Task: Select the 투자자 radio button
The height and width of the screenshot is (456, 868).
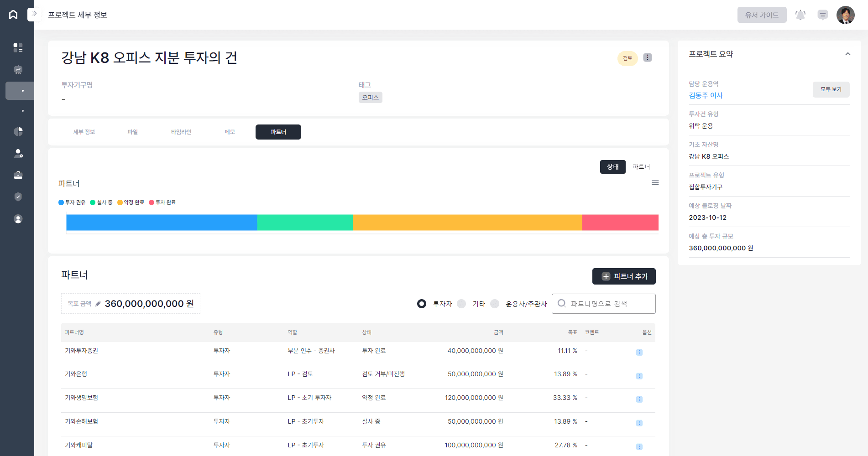Action: coord(422,304)
